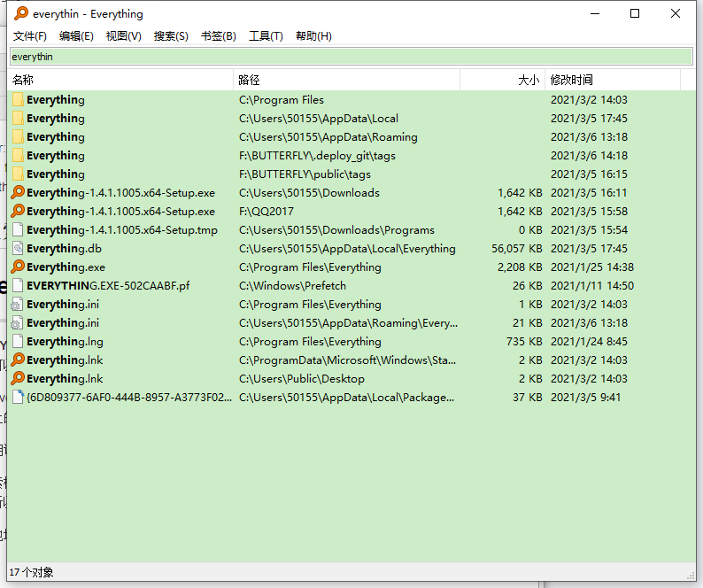Click path C:\Windows\Prefetch
Screen dimensions: 703x588
coord(292,286)
